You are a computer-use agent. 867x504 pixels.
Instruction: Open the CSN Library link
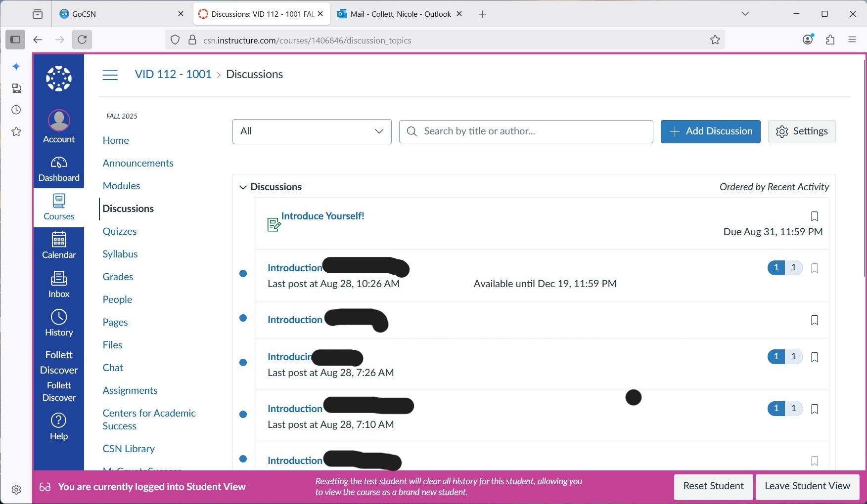click(129, 449)
